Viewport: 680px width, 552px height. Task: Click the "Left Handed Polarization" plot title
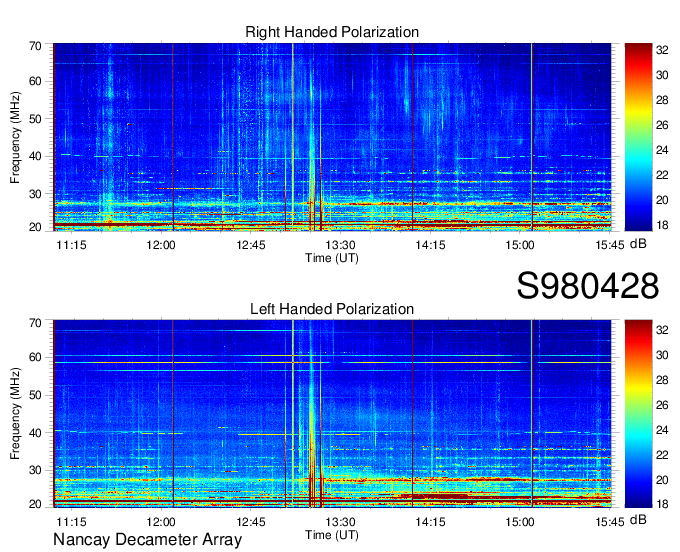click(x=332, y=309)
